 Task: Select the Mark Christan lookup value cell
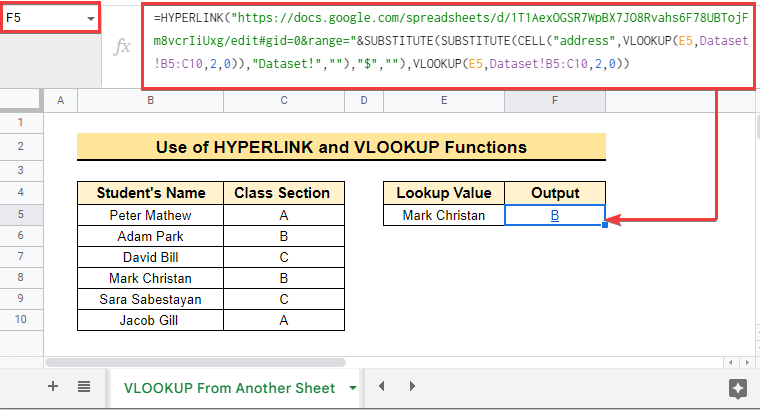443,215
